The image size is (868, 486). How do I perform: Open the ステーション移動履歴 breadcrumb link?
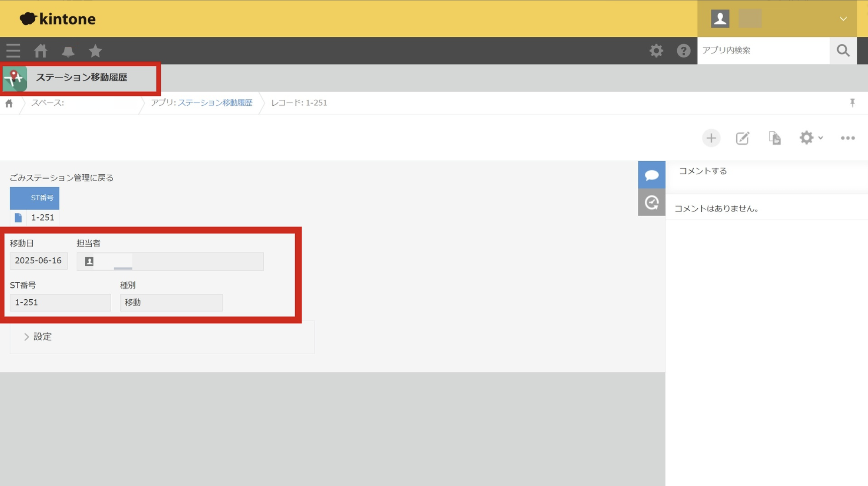click(x=215, y=103)
